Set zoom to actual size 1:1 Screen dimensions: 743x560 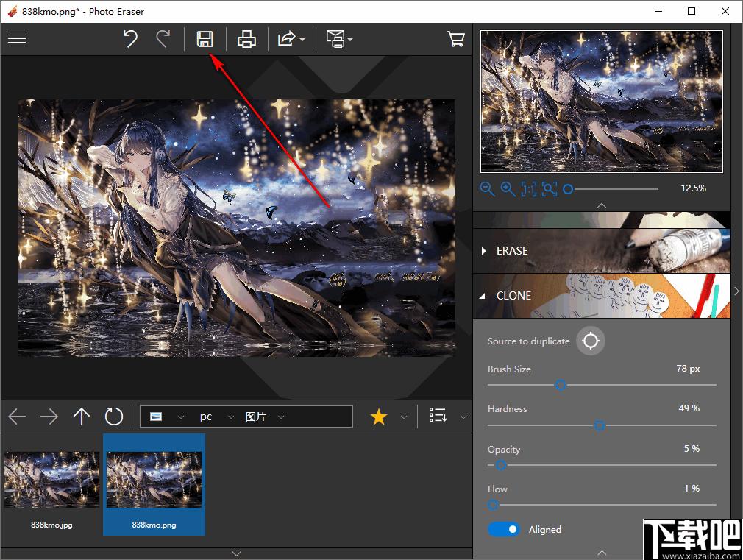click(529, 188)
